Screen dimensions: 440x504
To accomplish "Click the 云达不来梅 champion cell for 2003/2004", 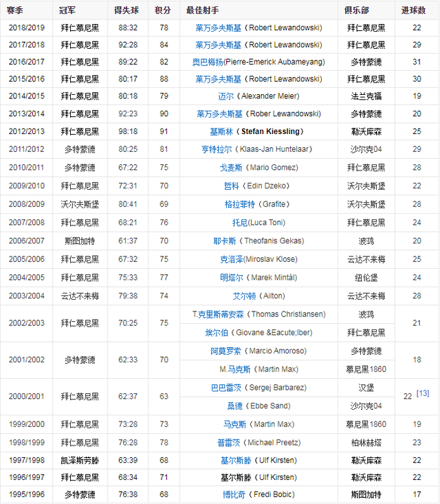I will pos(80,296).
